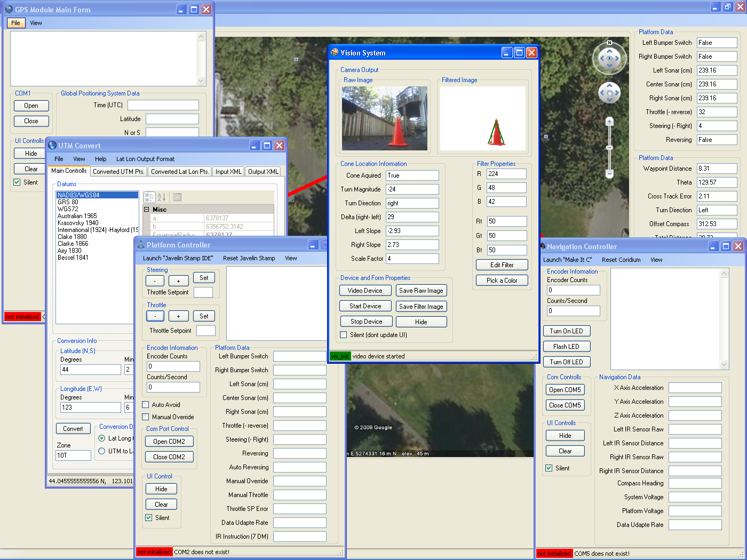This screenshot has width=747, height=560.
Task: Click the hand icon in the map pan control
Action: (x=609, y=93)
